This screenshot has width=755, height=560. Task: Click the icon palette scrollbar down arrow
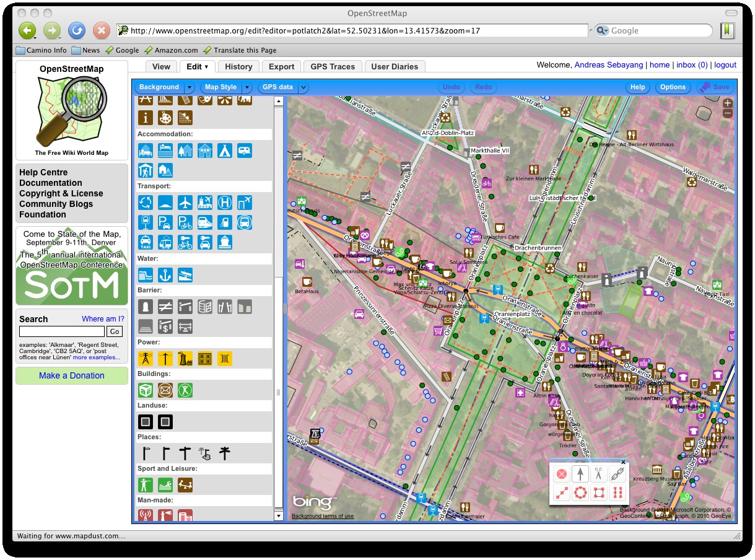(x=279, y=516)
